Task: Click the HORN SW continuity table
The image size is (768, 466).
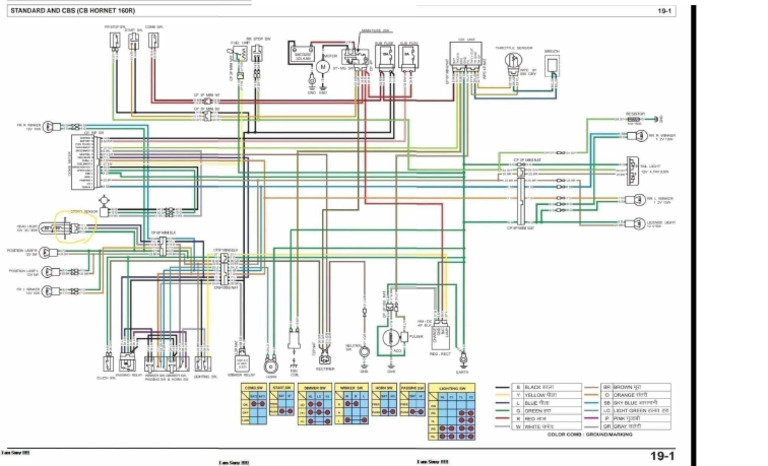Action: pos(384,400)
